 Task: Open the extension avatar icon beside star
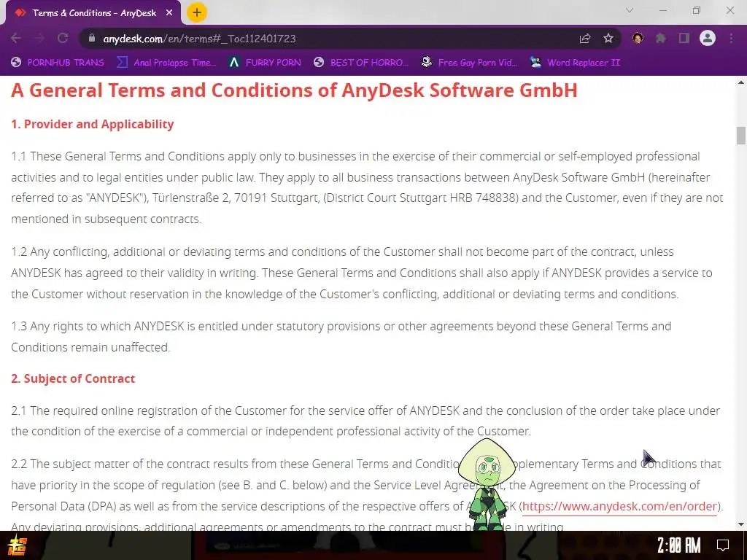tap(638, 38)
